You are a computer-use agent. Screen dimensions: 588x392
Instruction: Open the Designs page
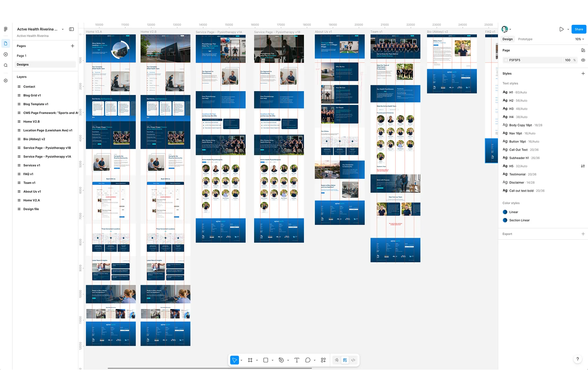23,64
